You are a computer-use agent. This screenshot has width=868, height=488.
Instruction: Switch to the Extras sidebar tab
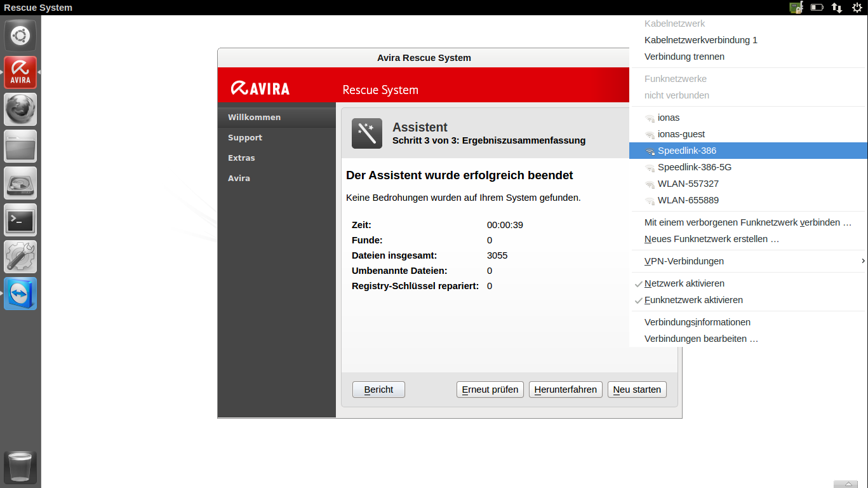(276, 158)
